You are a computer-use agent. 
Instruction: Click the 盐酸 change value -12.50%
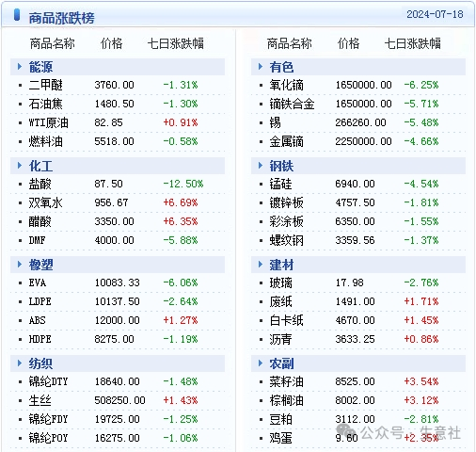(183, 184)
